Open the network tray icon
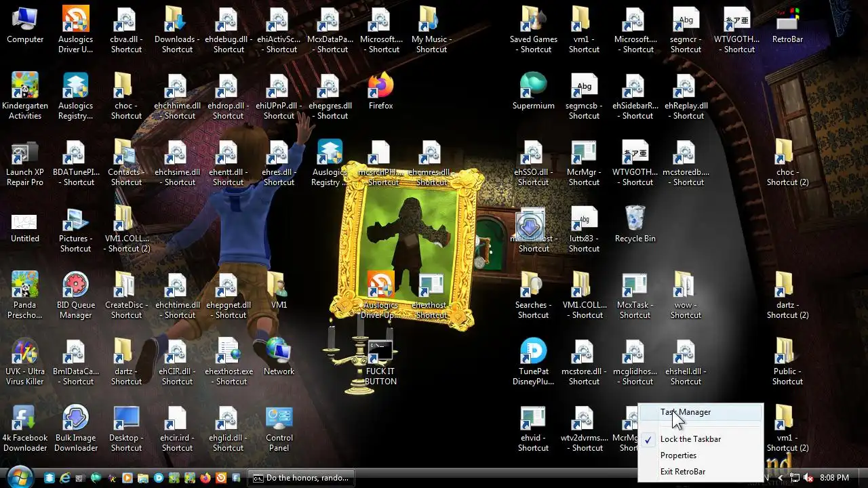Image resolution: width=868 pixels, height=488 pixels. [x=795, y=478]
